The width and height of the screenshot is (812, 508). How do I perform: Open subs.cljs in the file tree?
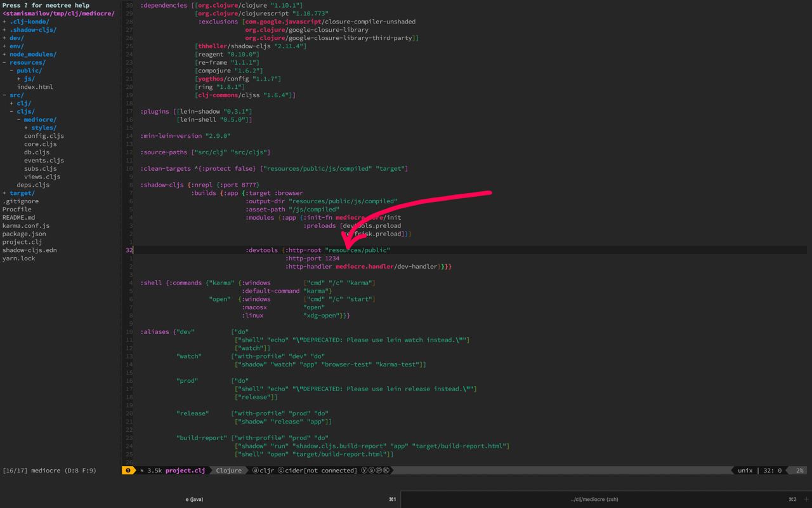point(40,169)
